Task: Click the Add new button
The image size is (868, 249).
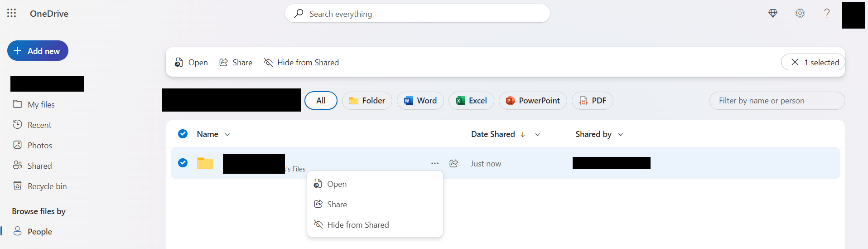Action: 38,51
